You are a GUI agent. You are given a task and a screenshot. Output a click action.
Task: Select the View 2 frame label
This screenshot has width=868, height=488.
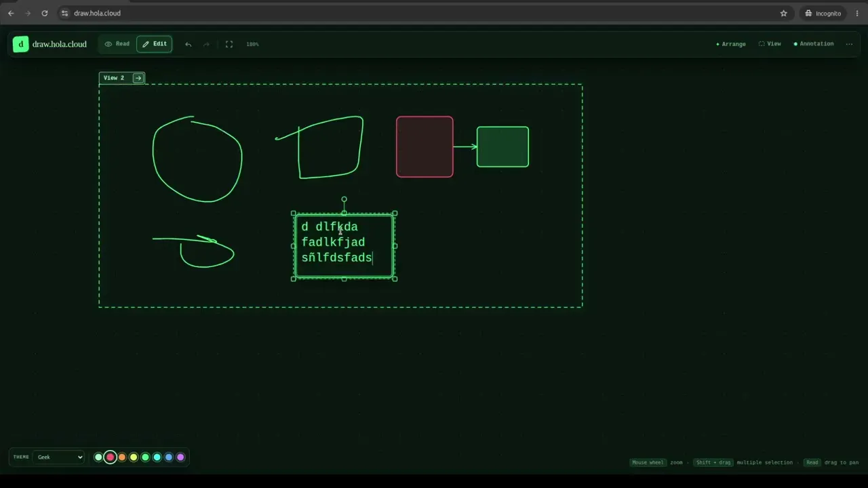point(114,78)
